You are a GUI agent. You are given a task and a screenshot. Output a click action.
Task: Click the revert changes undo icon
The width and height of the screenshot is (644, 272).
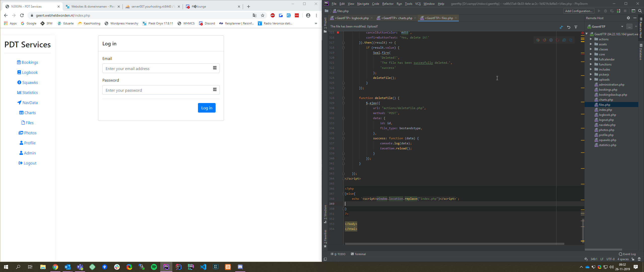coord(569,27)
